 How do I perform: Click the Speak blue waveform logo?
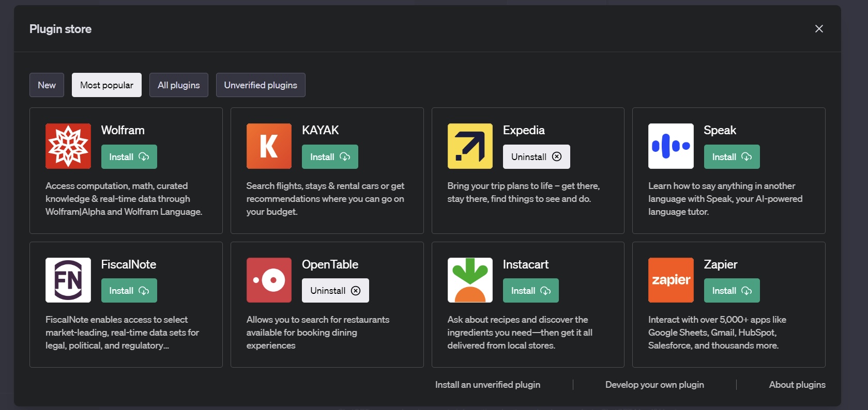coord(671,146)
